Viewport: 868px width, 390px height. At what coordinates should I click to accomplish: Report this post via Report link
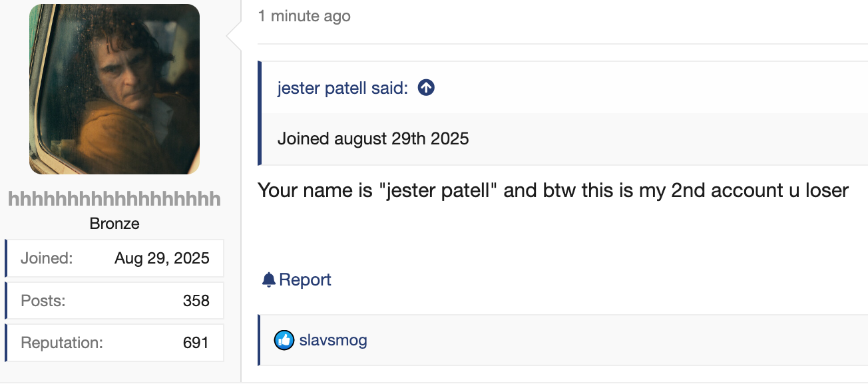click(x=305, y=280)
